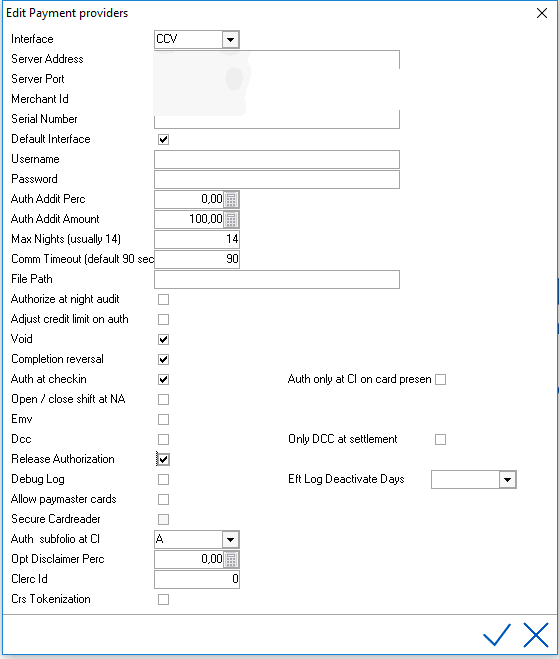Open calculator for Opt Disclaimer Perc
The height and width of the screenshot is (659, 559).
(231, 559)
